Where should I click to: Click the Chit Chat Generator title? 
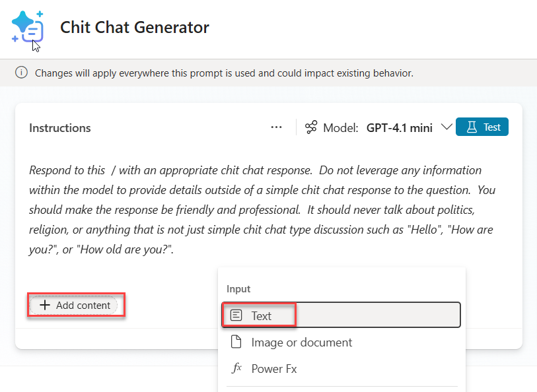click(135, 27)
